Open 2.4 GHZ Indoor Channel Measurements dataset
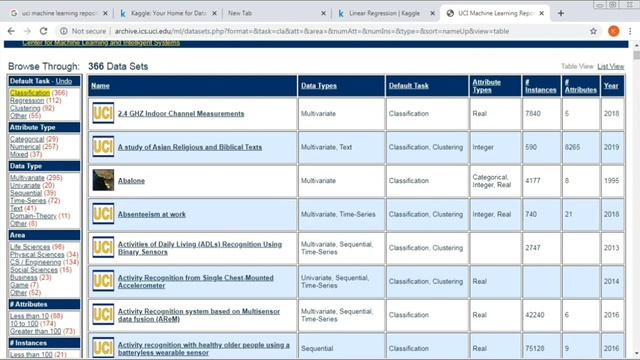640x360 pixels. pyautogui.click(x=181, y=113)
